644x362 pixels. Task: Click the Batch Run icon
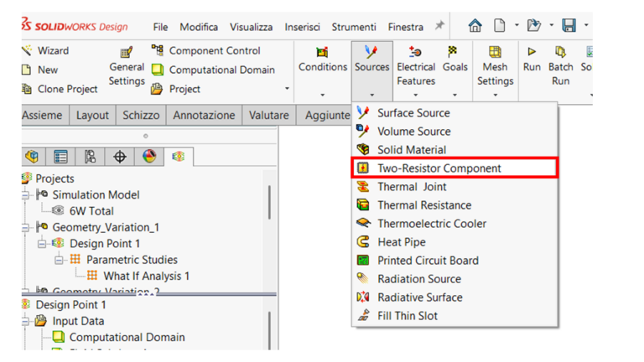(x=560, y=52)
